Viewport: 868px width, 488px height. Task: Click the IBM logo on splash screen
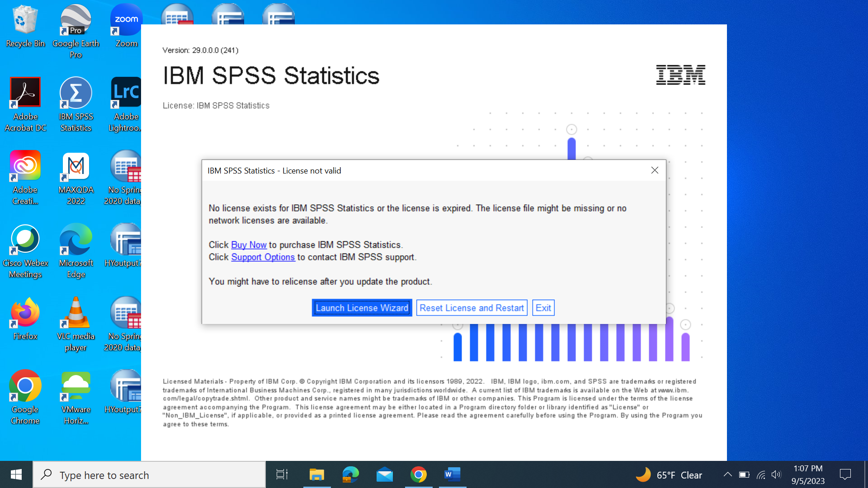coord(680,75)
